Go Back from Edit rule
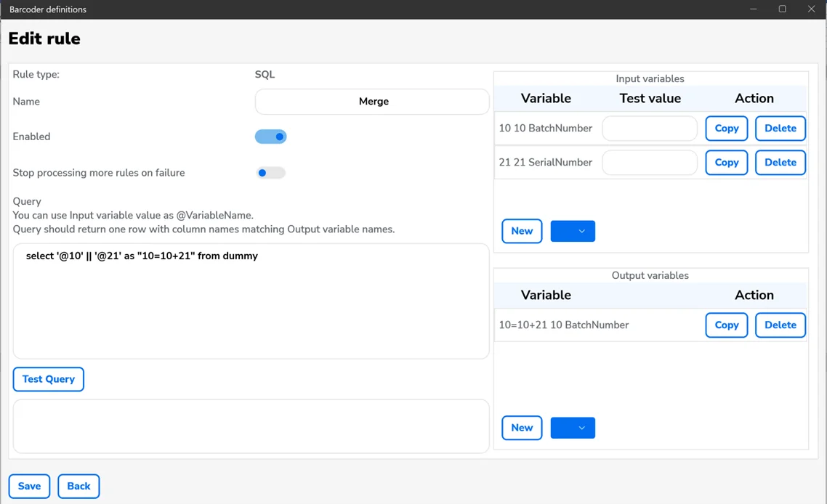 click(78, 487)
